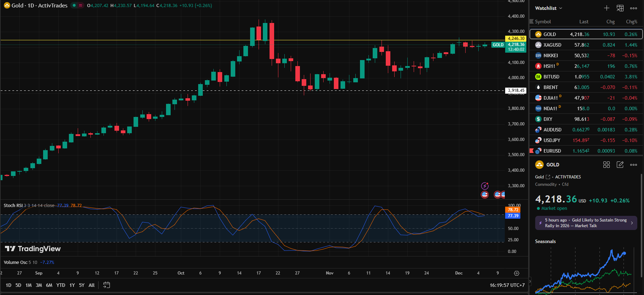Select XAGUSD in the watchlist
The image size is (644, 295).
pos(552,45)
